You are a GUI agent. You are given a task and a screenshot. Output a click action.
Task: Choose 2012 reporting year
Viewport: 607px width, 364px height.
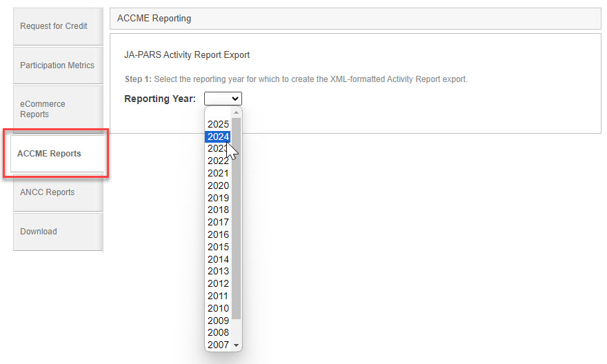[218, 283]
